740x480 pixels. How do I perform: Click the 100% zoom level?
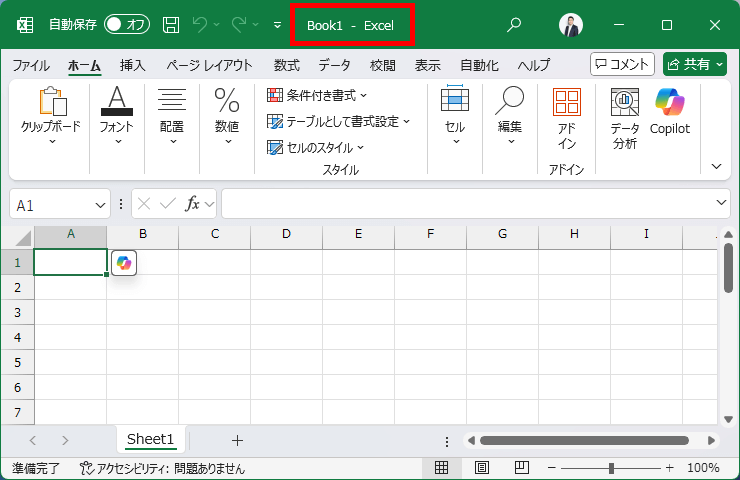[703, 468]
